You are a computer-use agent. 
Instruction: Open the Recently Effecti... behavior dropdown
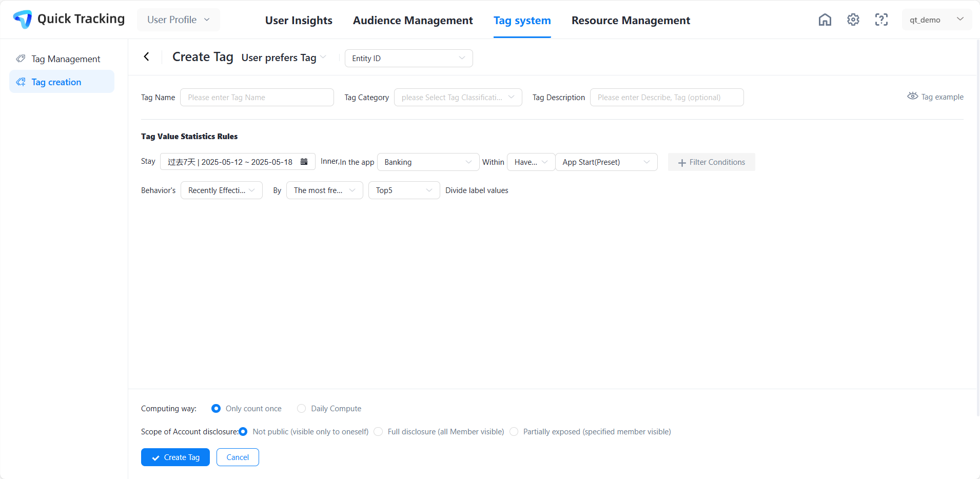click(222, 190)
